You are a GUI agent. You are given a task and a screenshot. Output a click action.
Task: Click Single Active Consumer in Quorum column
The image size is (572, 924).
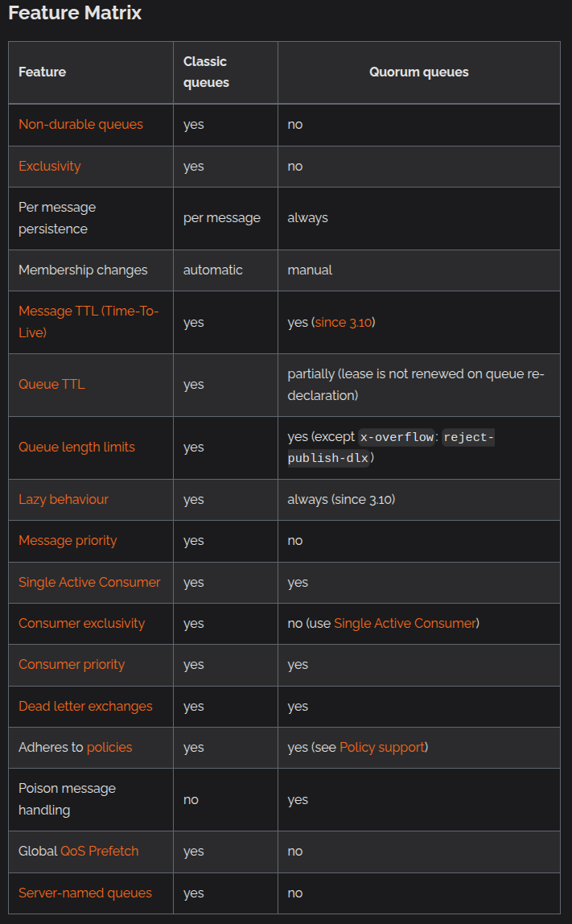coord(405,624)
